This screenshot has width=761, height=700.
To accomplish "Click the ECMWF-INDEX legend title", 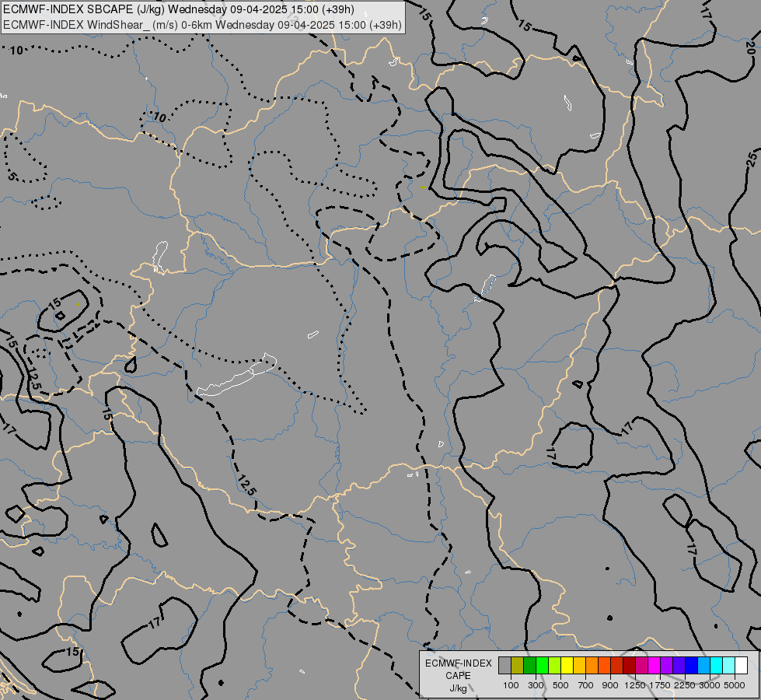I will 458,663.
